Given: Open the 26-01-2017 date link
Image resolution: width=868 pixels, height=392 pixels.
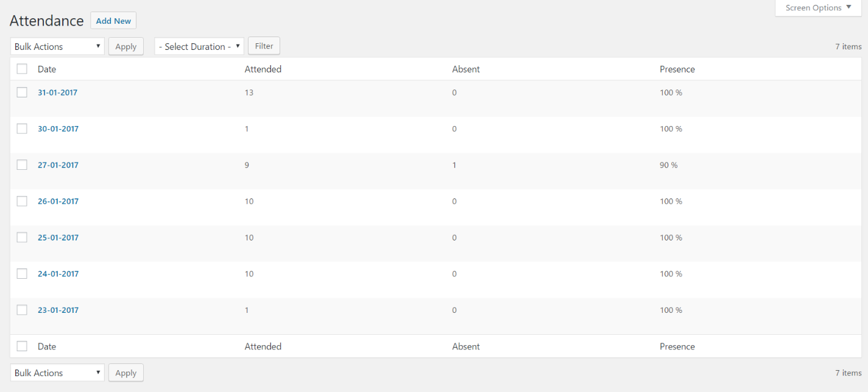Looking at the screenshot, I should [x=58, y=201].
